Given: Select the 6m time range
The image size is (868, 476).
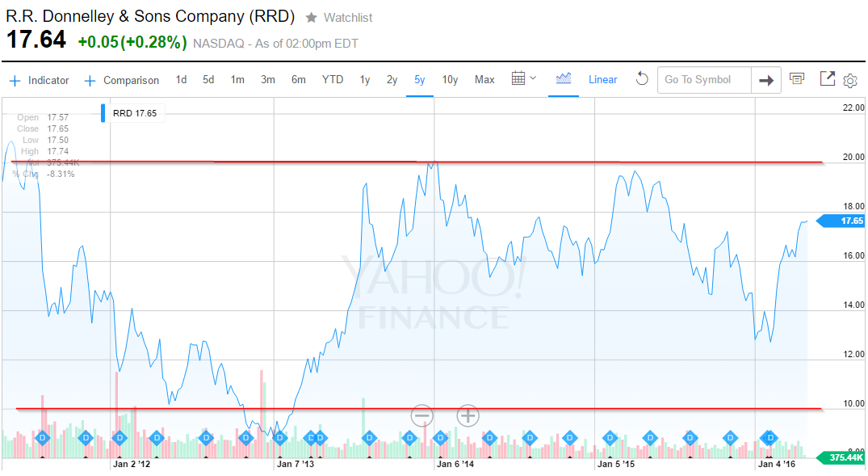Looking at the screenshot, I should click(x=299, y=80).
